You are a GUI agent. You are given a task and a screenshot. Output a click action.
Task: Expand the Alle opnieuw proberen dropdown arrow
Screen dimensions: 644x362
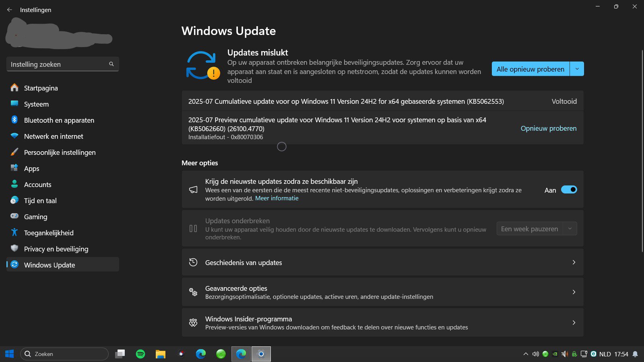coord(577,69)
